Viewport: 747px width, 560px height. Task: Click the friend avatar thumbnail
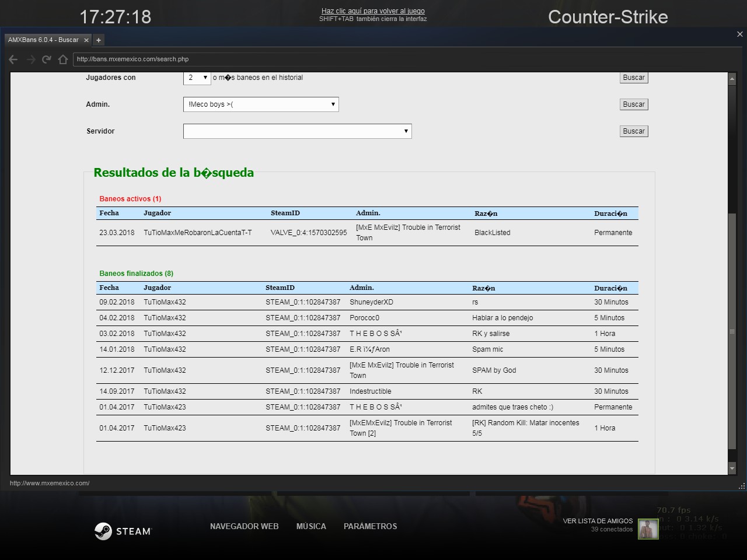pyautogui.click(x=648, y=529)
